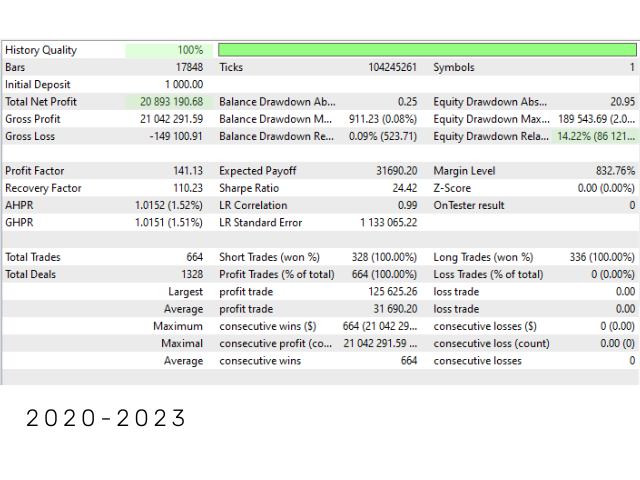Select AHPR value 1.0152 (1.52%)
Viewport: 640px width, 480px height.
[169, 205]
